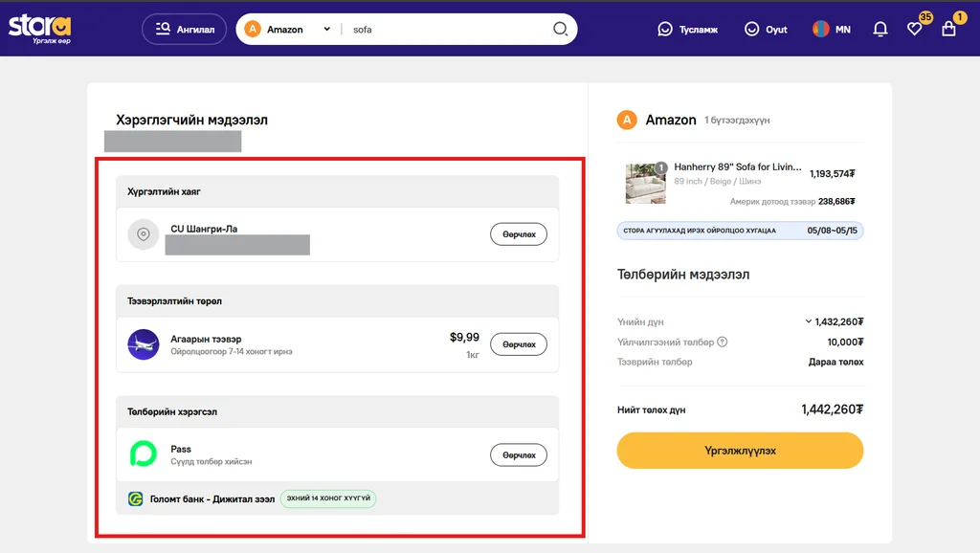Click the Голомт банк logo icon

coord(135,498)
